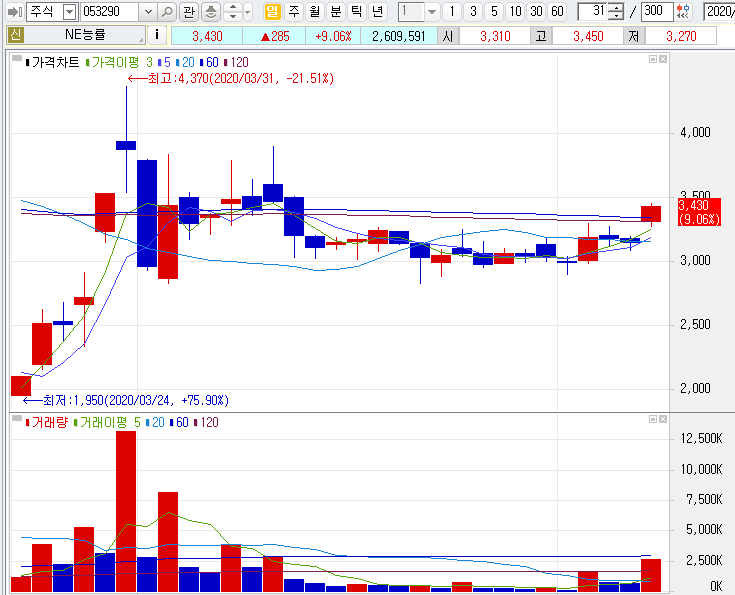Click the 4,000 price axis label
Screen dimensions: 735x595
695,133
